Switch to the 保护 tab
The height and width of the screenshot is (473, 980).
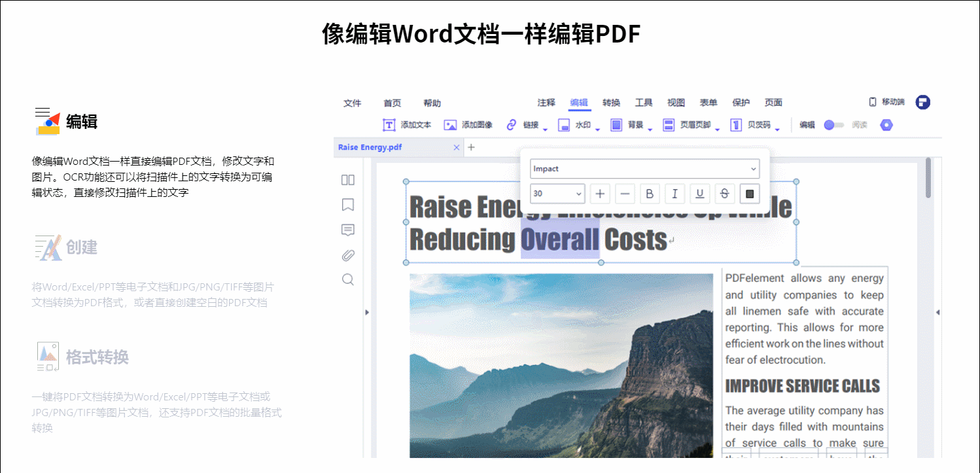pyautogui.click(x=741, y=103)
